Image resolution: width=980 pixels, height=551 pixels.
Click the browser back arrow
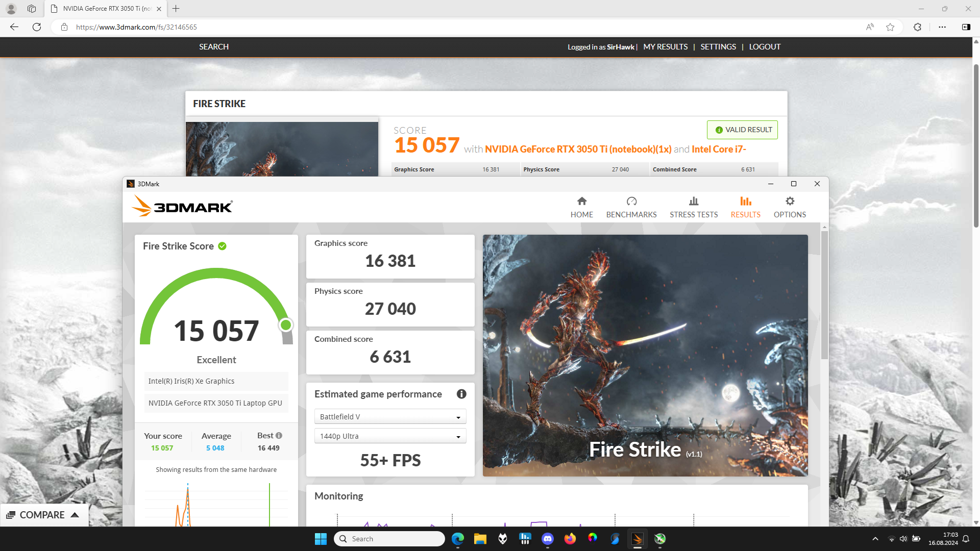click(14, 27)
